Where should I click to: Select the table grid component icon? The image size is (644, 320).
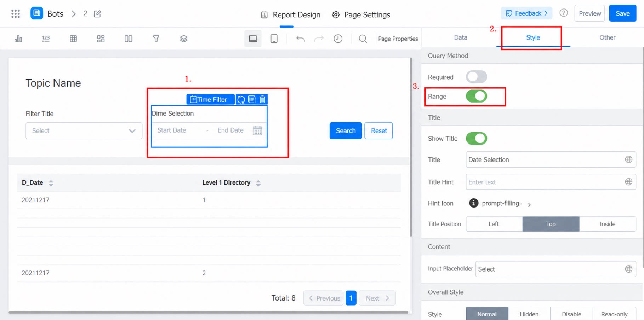73,39
